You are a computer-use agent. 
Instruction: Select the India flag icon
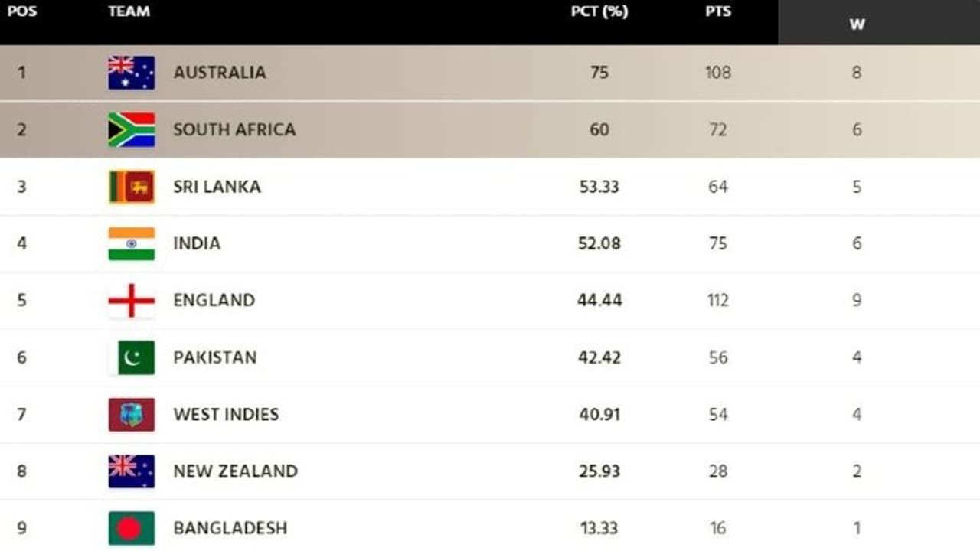click(131, 243)
